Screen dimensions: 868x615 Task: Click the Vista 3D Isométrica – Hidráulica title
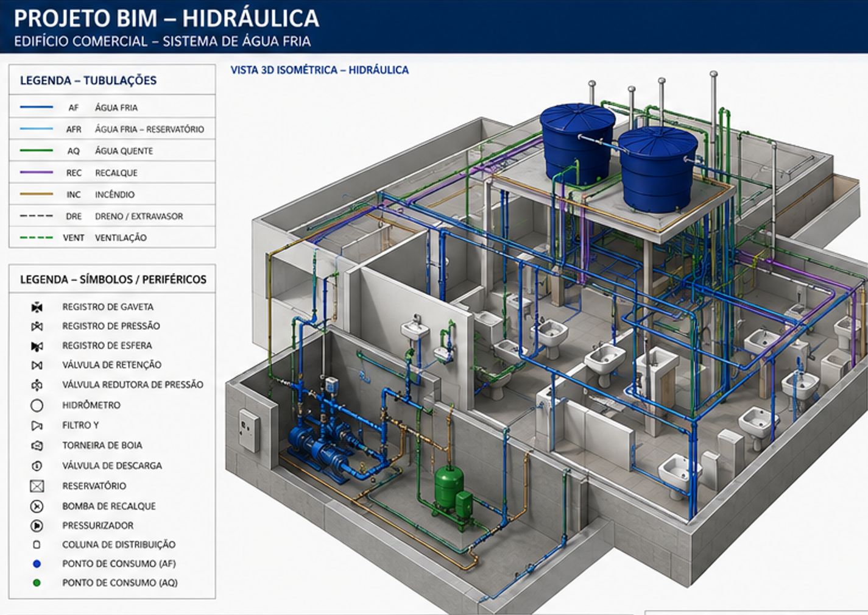point(319,70)
